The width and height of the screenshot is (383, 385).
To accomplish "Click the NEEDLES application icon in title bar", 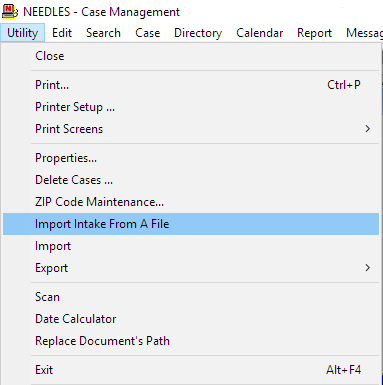I will click(10, 11).
